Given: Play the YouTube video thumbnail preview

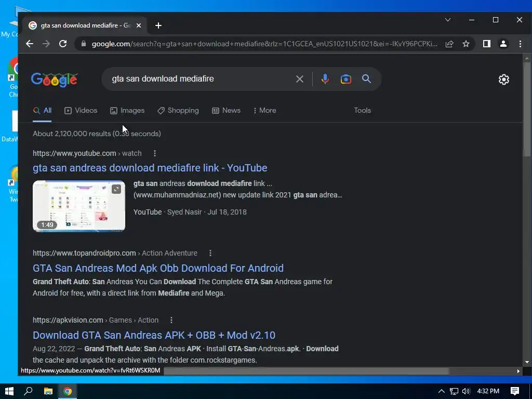Looking at the screenshot, I should tap(79, 206).
